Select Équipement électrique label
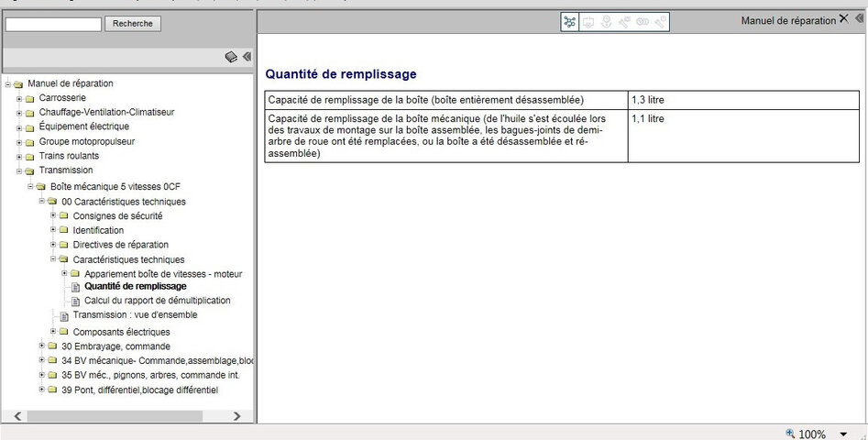This screenshot has height=440, width=868. point(83,126)
